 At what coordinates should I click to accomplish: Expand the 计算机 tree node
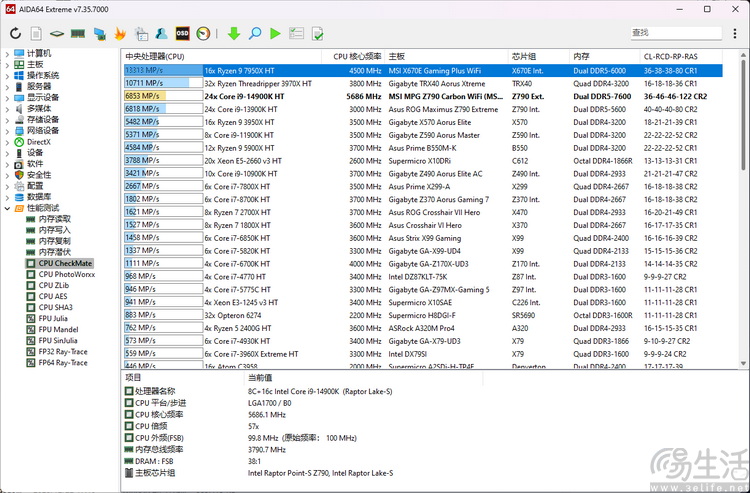click(7, 54)
